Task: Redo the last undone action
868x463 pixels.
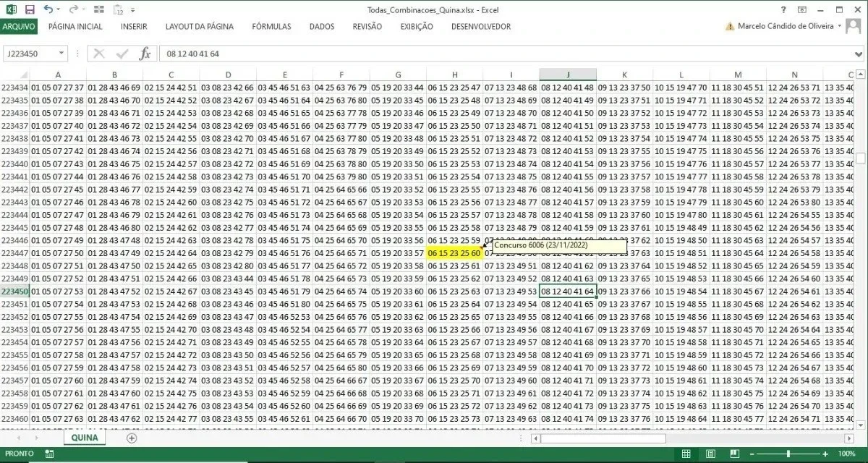Action: pyautogui.click(x=73, y=9)
